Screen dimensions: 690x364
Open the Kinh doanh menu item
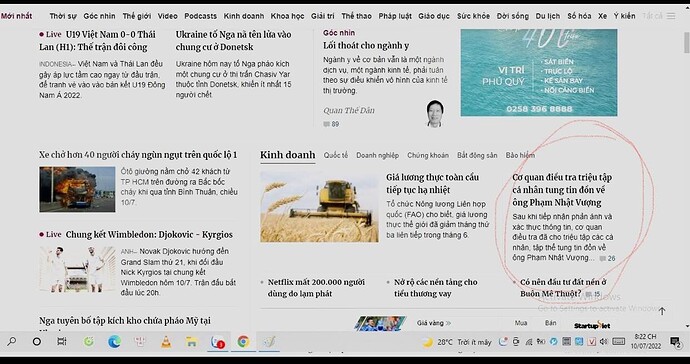coord(244,16)
